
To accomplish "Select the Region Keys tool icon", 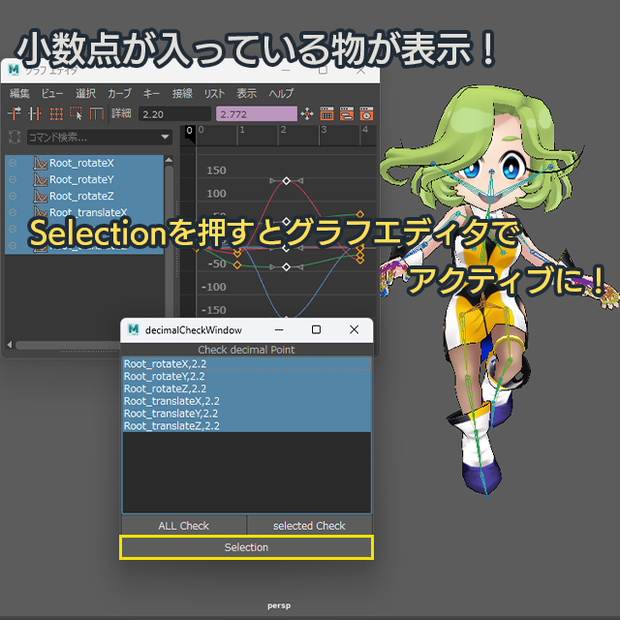I will point(76,113).
